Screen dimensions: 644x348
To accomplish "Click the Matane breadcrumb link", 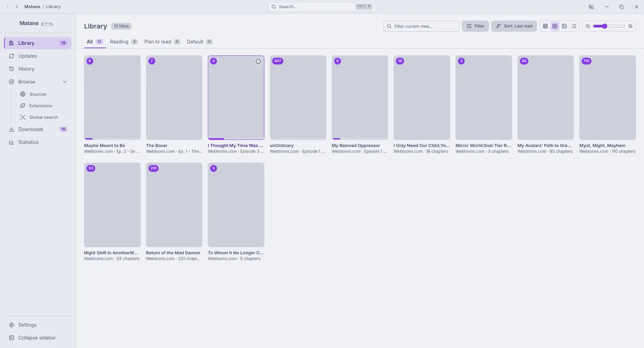I will pos(32,7).
